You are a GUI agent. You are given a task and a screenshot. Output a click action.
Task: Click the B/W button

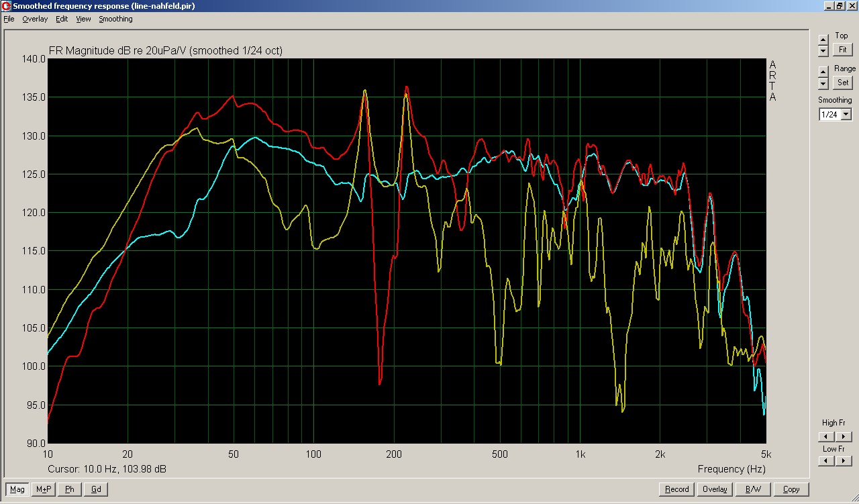click(x=752, y=489)
